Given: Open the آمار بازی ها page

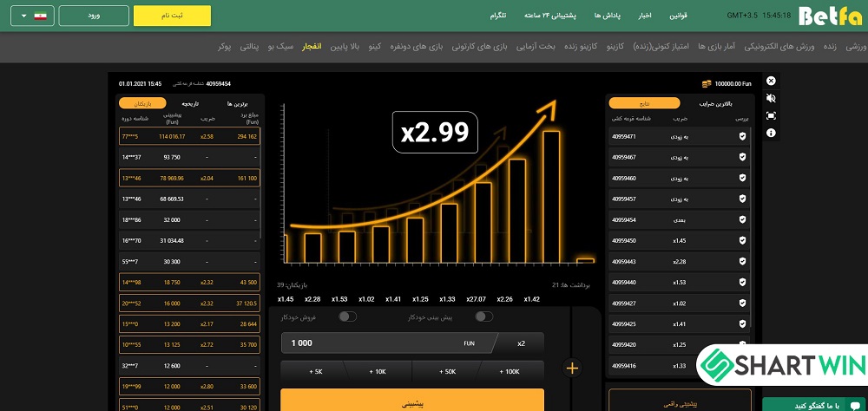Looking at the screenshot, I should (716, 47).
